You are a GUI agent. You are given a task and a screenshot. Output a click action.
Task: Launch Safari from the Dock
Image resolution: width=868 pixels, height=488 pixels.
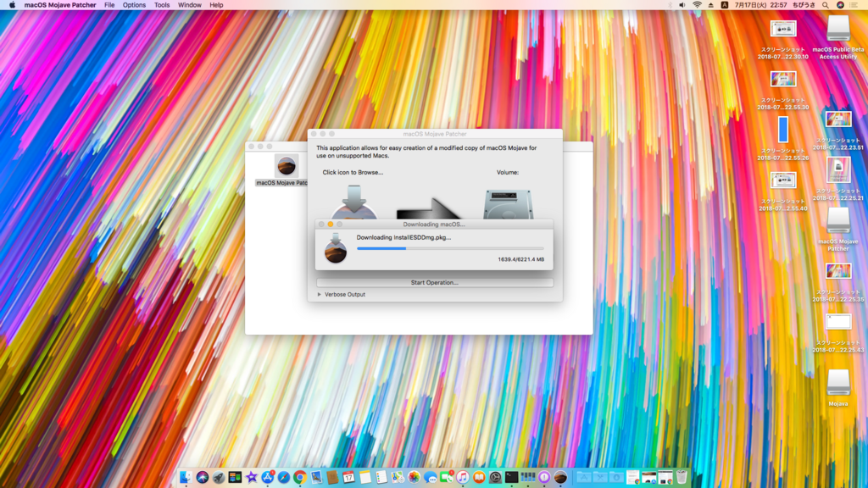[284, 477]
